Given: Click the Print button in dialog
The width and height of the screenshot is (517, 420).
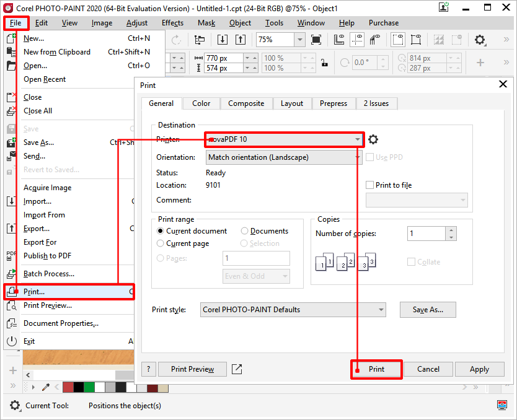Looking at the screenshot, I should pyautogui.click(x=376, y=369).
